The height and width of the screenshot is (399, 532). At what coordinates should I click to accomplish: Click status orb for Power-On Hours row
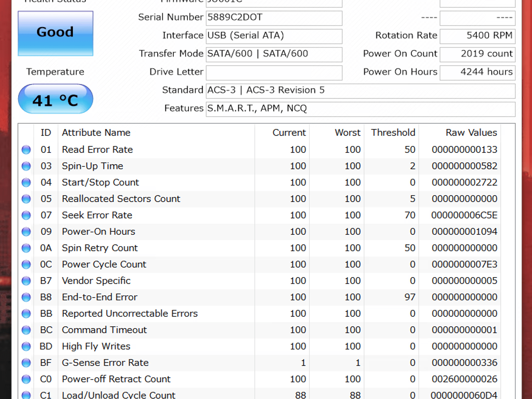(x=26, y=231)
